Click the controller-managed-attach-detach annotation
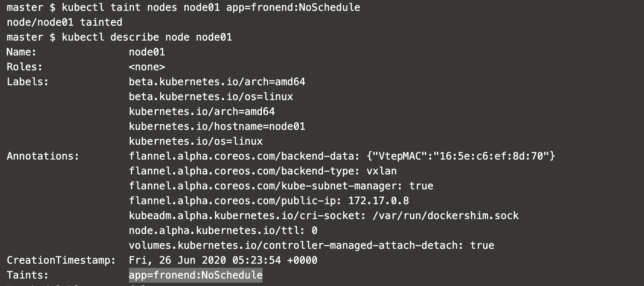Screen dimensions: 644x286 pos(312,245)
